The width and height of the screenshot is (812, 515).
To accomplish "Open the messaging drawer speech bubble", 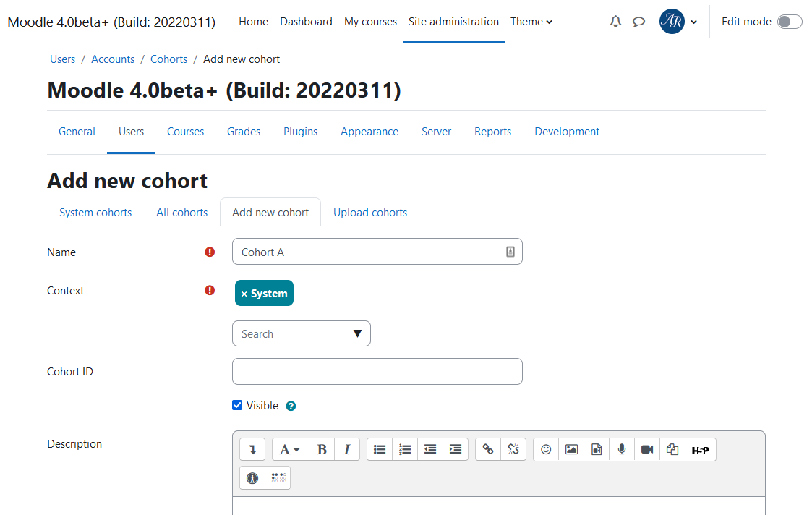I will (x=638, y=22).
